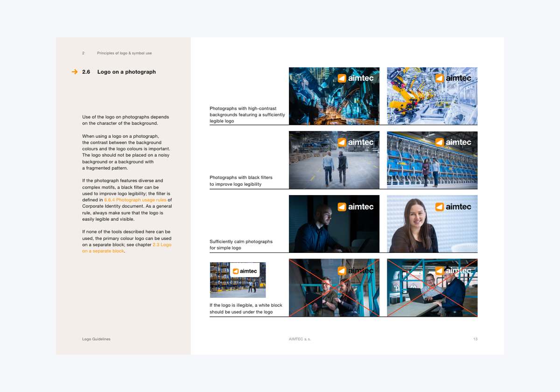Select the smiling woman portrait photo
This screenshot has width=560, height=392.
[x=432, y=224]
